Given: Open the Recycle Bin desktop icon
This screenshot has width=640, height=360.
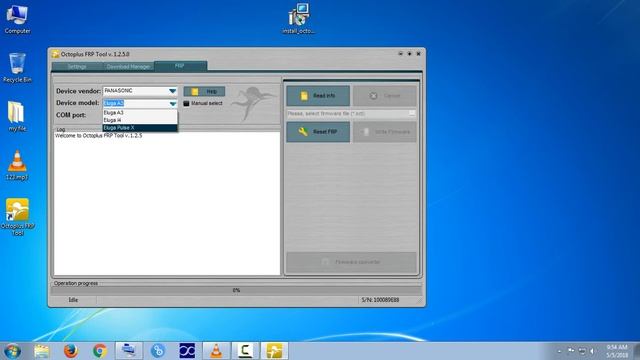Looking at the screenshot, I should (x=17, y=68).
